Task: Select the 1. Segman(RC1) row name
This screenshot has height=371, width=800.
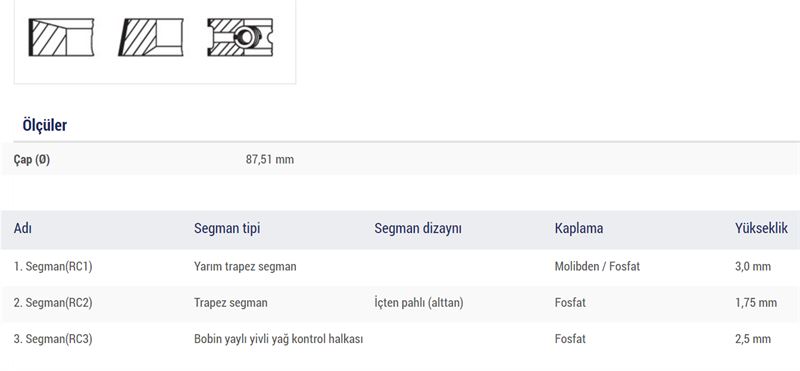Action: coord(53,266)
